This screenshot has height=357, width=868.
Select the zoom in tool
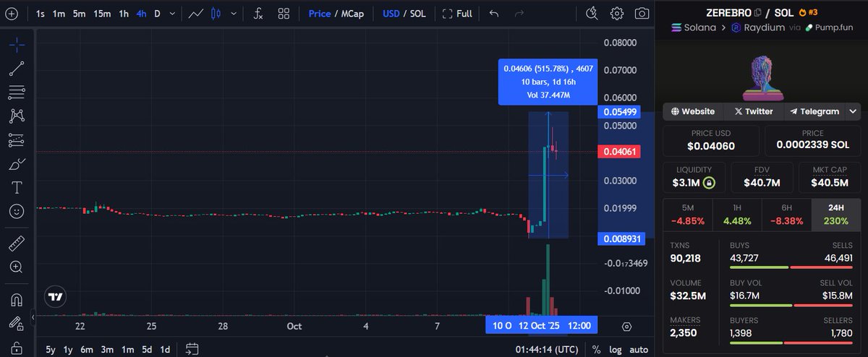pos(17,267)
